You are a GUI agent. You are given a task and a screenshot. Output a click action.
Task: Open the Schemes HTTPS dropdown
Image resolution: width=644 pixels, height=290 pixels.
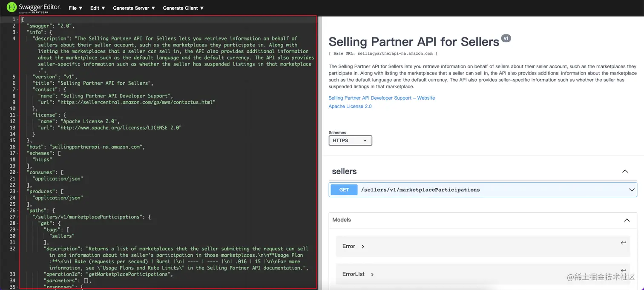point(350,141)
